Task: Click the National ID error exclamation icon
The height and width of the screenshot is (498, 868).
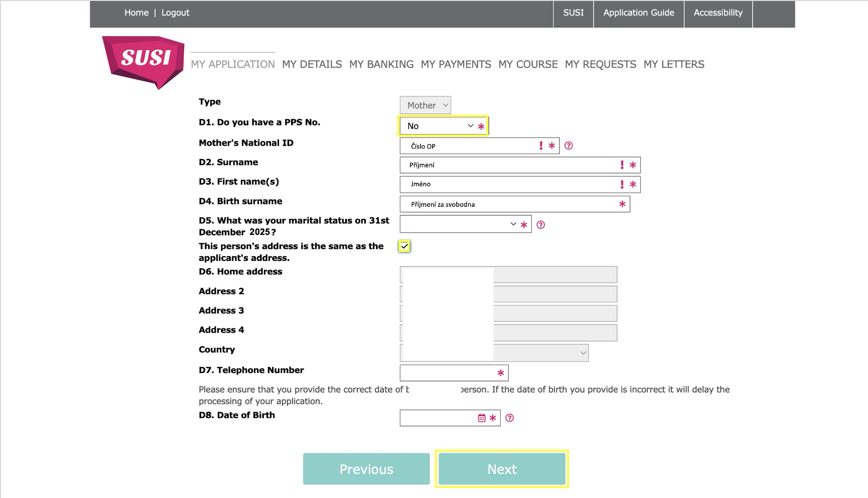Action: (541, 146)
